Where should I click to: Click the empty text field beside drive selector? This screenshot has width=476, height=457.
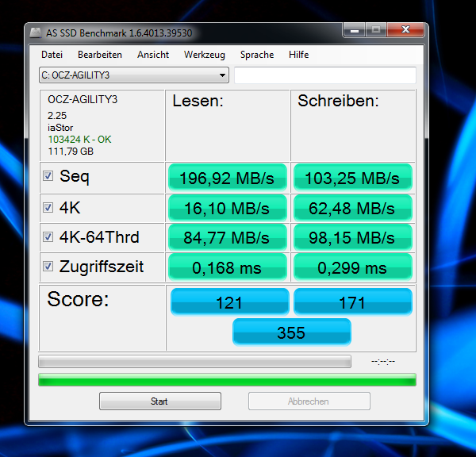coord(325,75)
